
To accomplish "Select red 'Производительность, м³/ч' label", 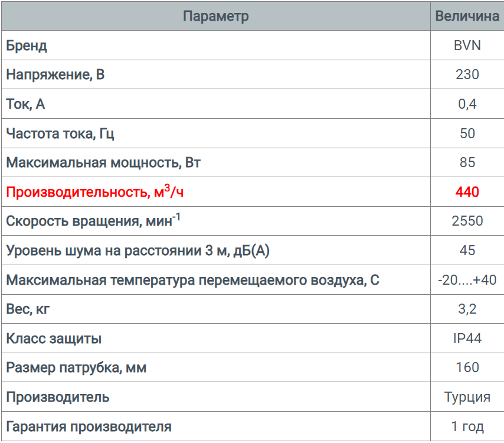I will coord(95,191).
